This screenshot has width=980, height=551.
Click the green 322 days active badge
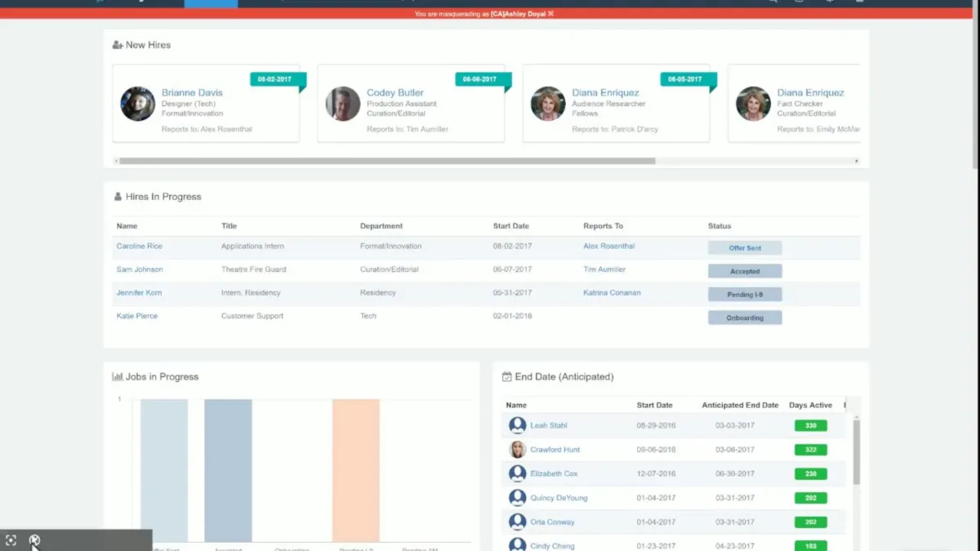(x=811, y=450)
